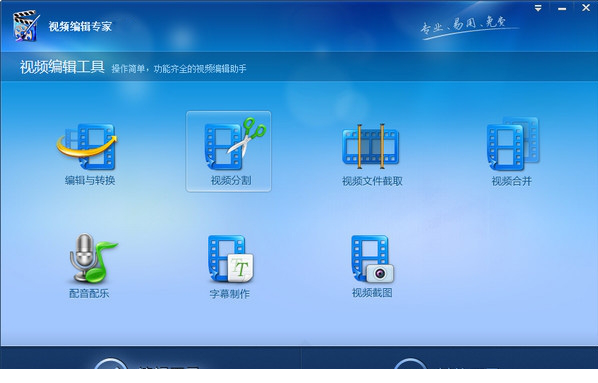
Task: Click the 视频分割 label text
Action: pyautogui.click(x=231, y=180)
